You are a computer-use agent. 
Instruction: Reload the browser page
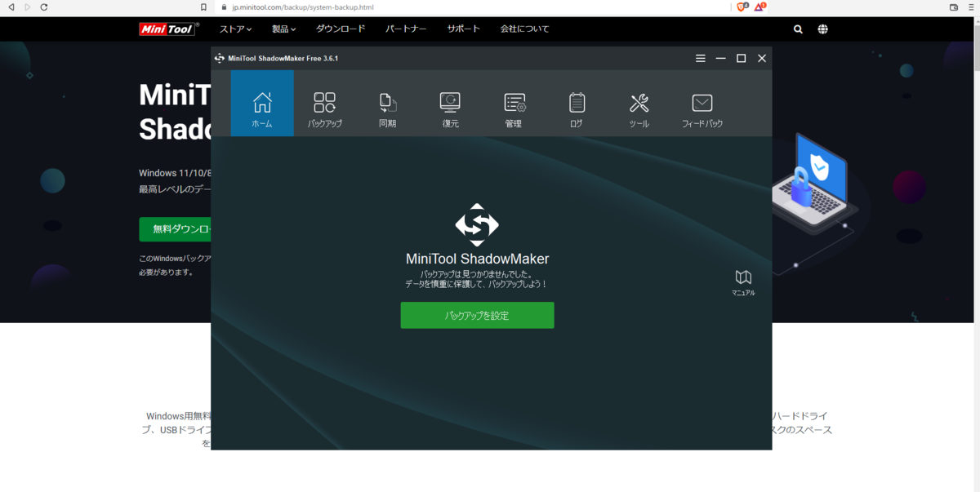(43, 7)
